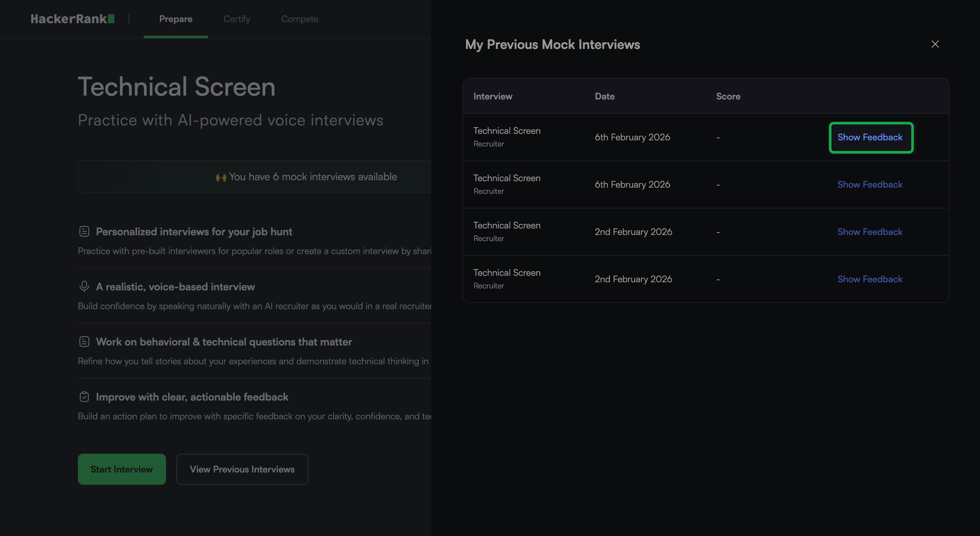
Task: Show feedback for first 6th February interview
Action: click(870, 137)
